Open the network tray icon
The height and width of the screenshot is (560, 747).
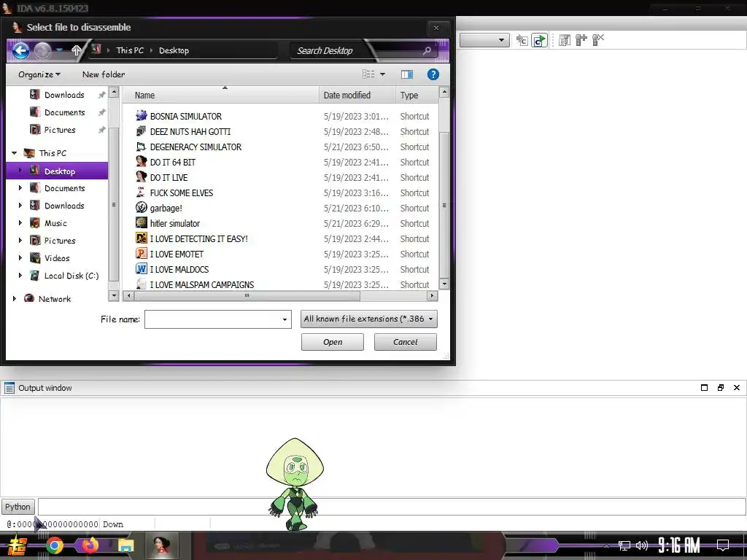point(624,545)
